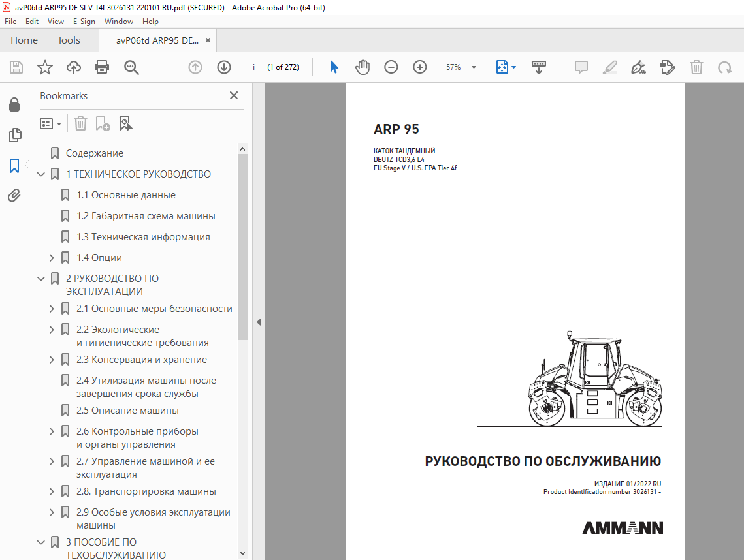Screen dimensions: 744x560
Task: Click the upload to cloud icon
Action: click(x=74, y=67)
